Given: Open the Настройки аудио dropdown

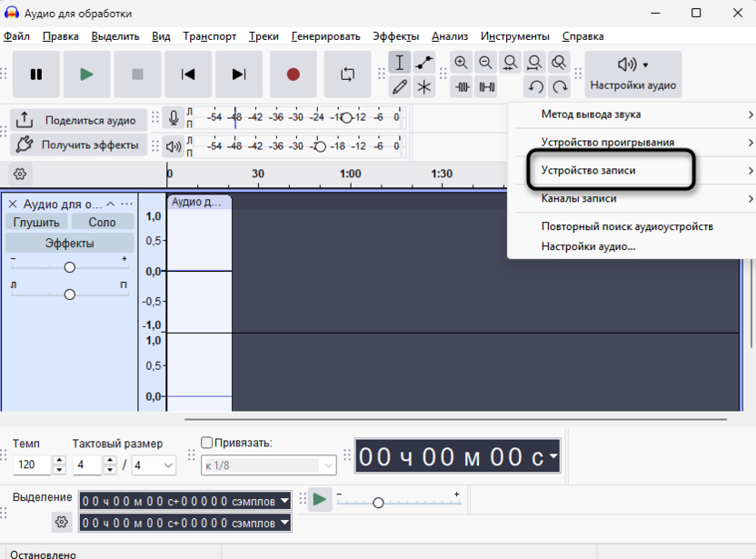Looking at the screenshot, I should coord(633,75).
